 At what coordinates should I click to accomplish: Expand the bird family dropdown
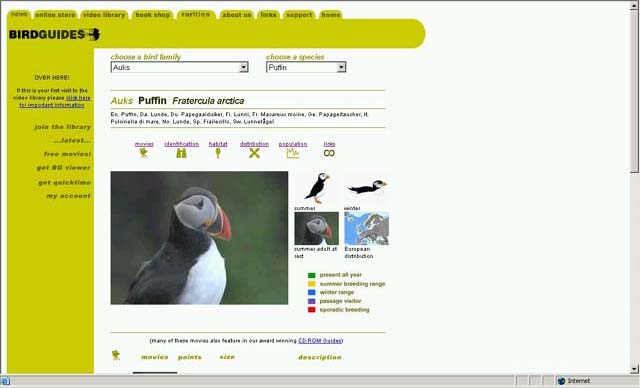coord(244,67)
